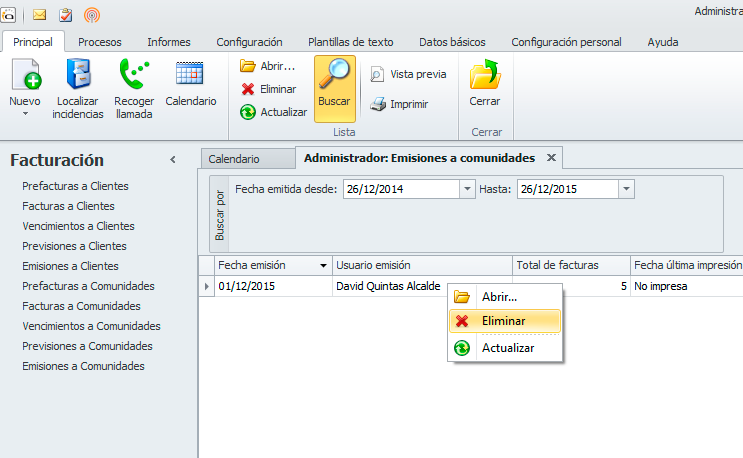Choose Abrir... in the context menu
Viewport: 743px width, 458px height.
[505, 297]
